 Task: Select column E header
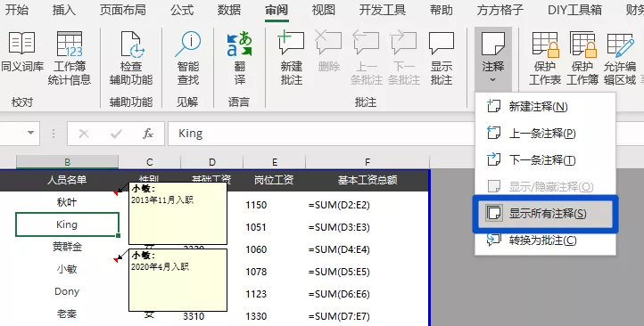tap(275, 162)
